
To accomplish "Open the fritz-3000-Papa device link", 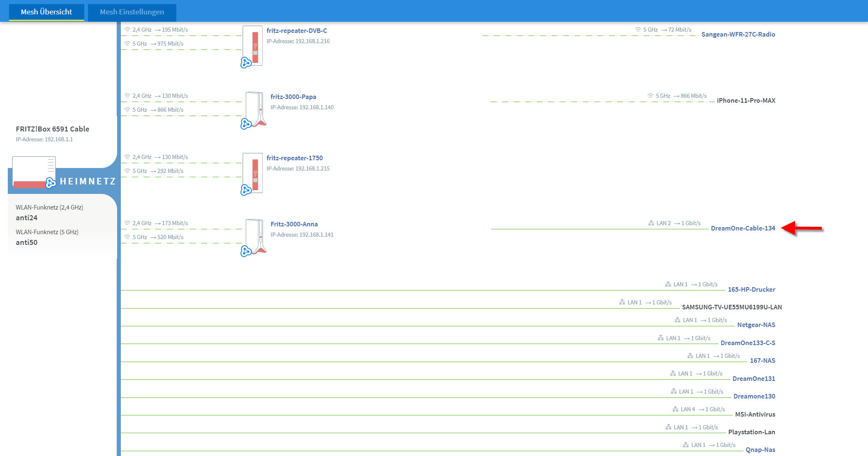I will 293,97.
